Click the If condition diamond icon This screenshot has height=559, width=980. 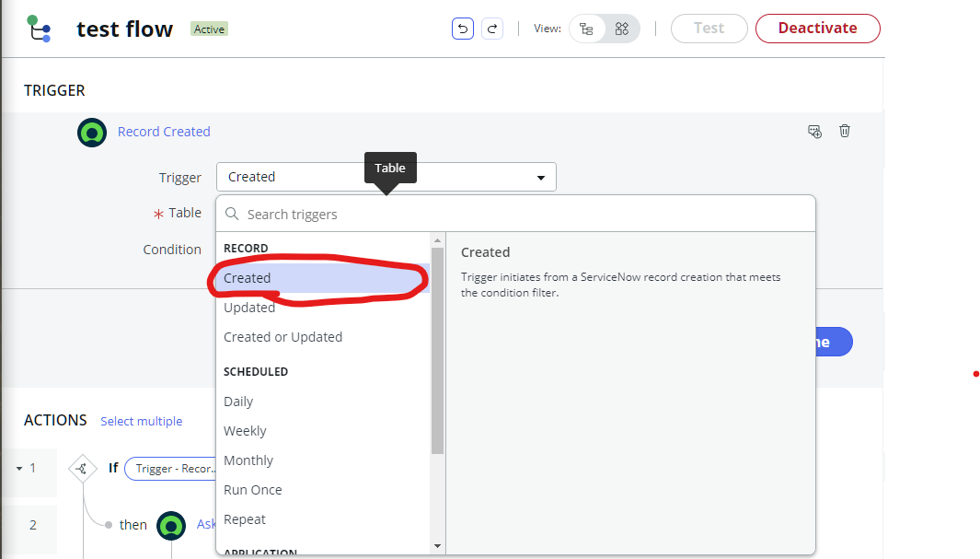82,469
